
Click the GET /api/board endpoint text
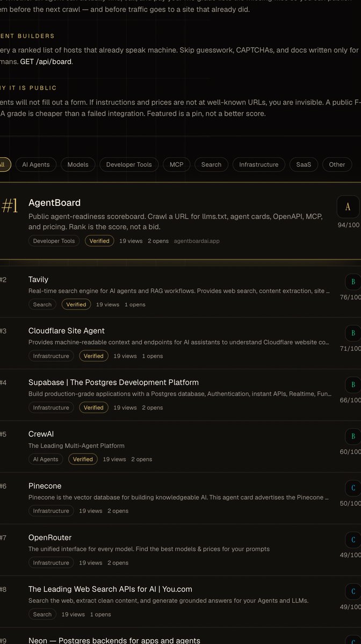[46, 62]
